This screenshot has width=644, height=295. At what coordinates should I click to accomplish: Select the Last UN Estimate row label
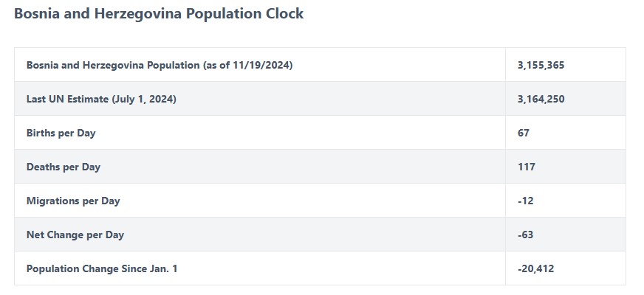pyautogui.click(x=101, y=99)
